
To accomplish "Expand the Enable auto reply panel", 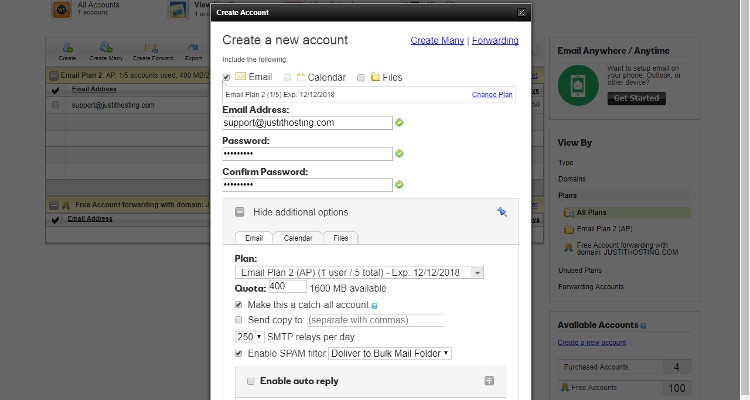I will point(489,381).
